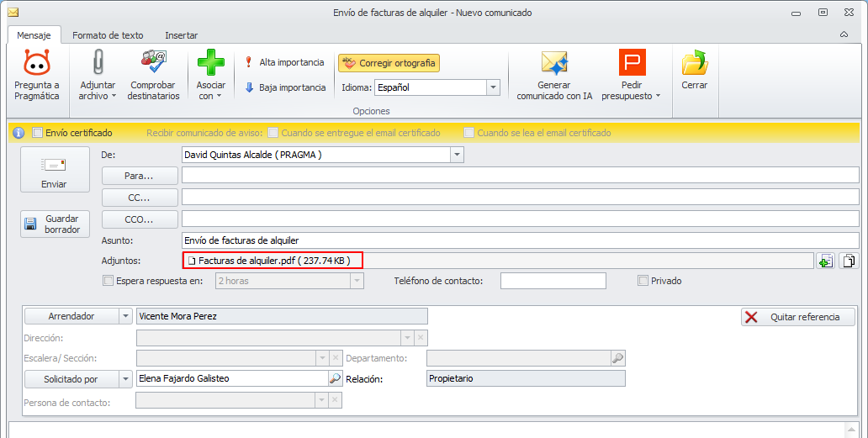Image resolution: width=868 pixels, height=438 pixels.
Task: Open Escalera/Sección dropdown arrow
Action: 322,358
